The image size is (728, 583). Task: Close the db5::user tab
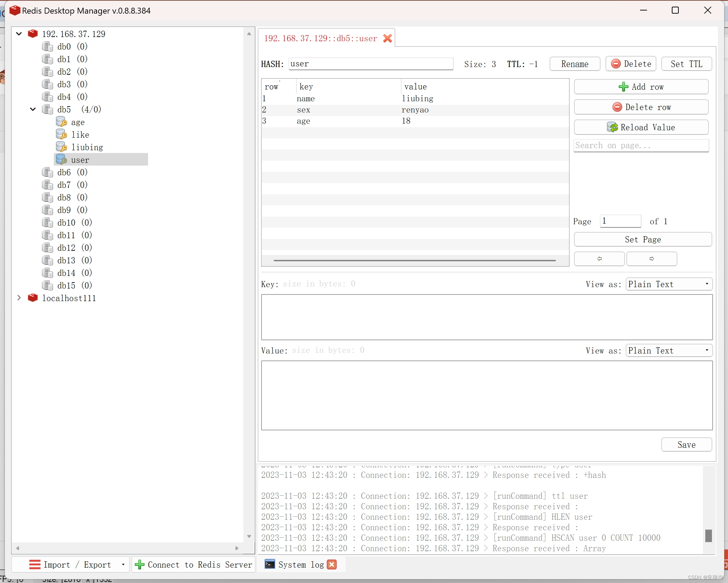click(387, 38)
